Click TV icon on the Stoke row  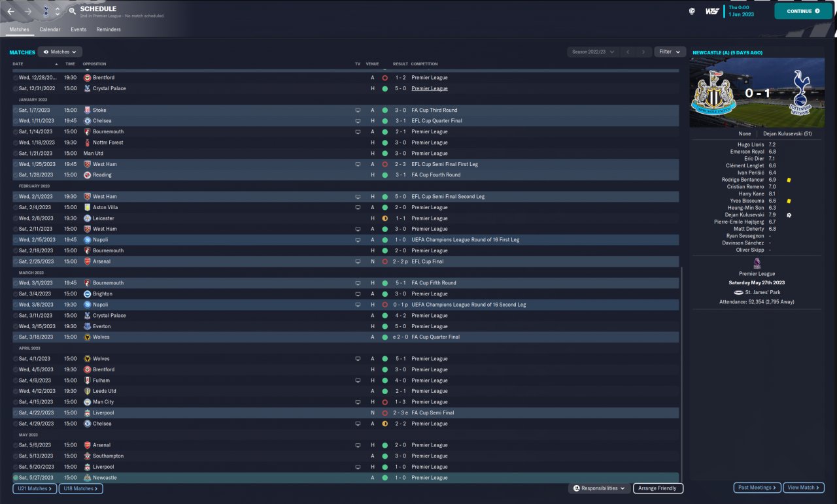click(358, 110)
